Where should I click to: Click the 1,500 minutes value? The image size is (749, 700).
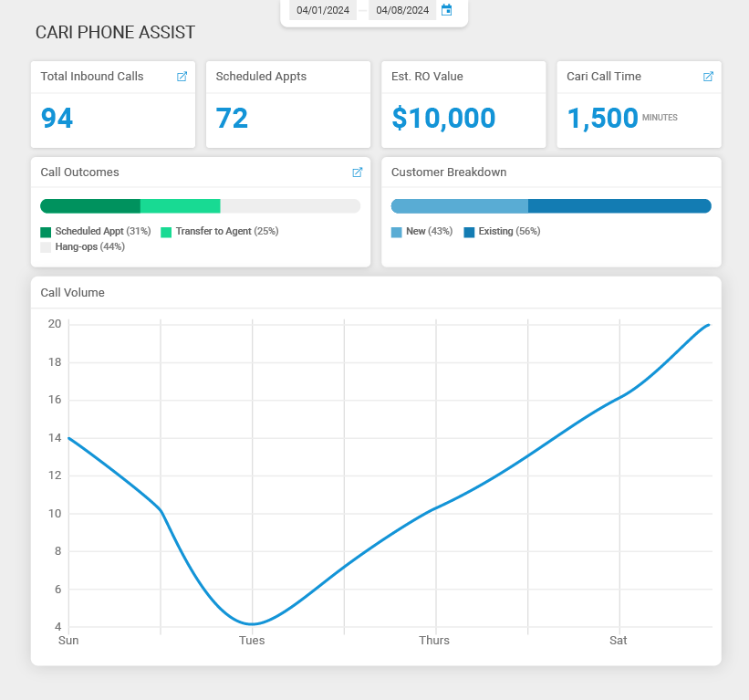pyautogui.click(x=602, y=118)
